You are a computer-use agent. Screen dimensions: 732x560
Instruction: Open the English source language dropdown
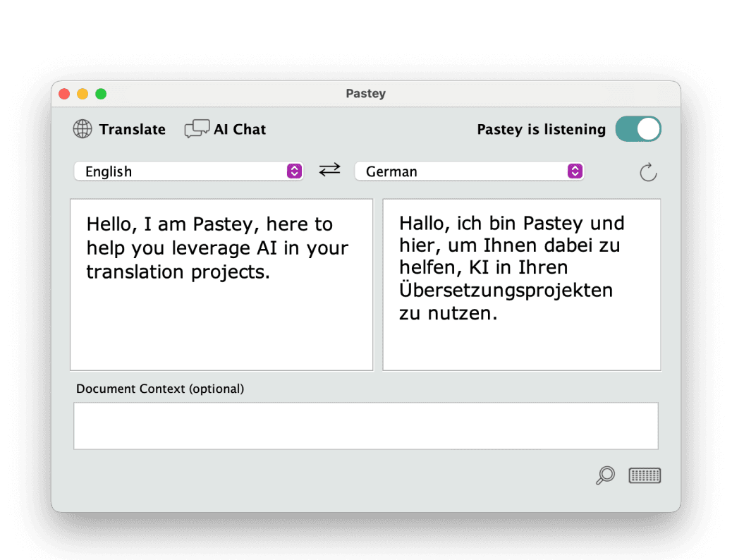tap(188, 171)
